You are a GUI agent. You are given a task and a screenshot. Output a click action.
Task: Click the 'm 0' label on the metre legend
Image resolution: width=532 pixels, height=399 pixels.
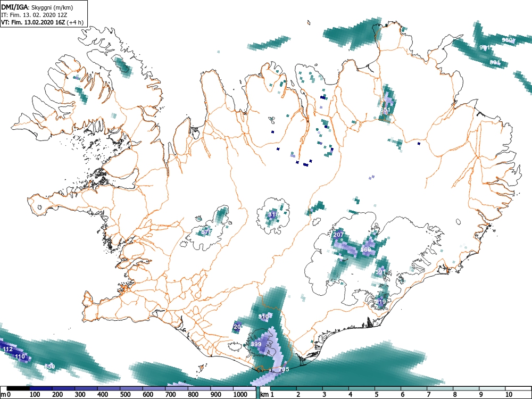click(6, 394)
